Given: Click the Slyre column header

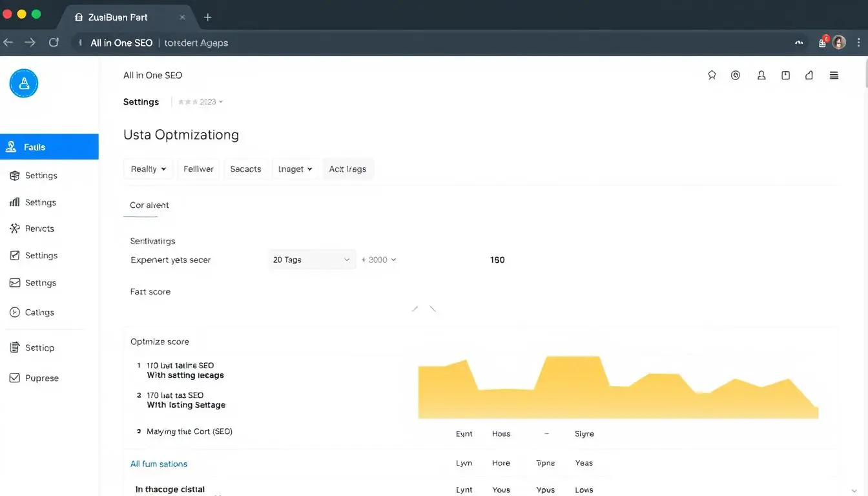Looking at the screenshot, I should [x=584, y=434].
